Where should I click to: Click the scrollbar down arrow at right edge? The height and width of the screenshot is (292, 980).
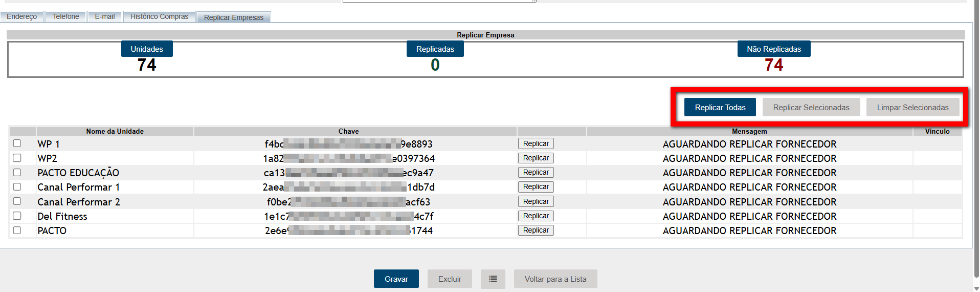point(976,288)
